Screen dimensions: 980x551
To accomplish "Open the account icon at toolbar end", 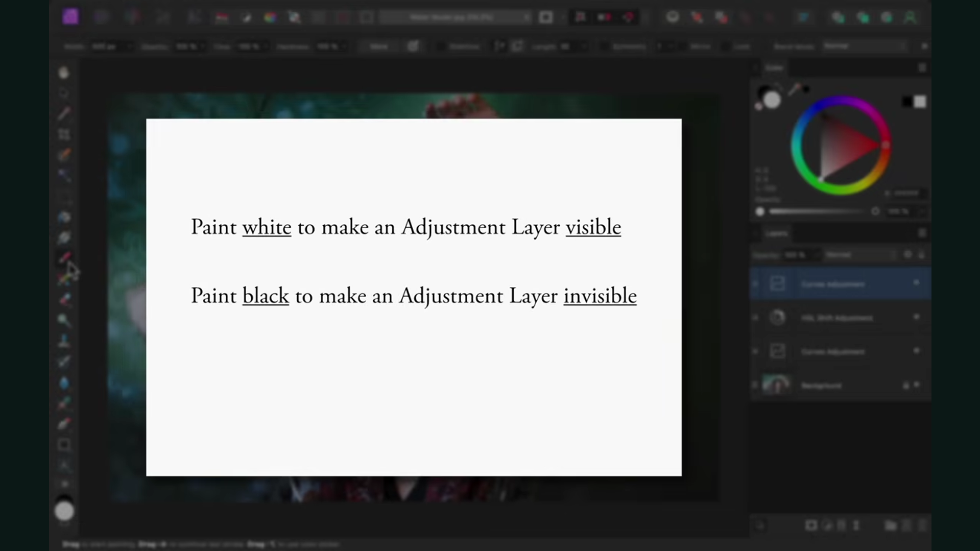I will [910, 17].
